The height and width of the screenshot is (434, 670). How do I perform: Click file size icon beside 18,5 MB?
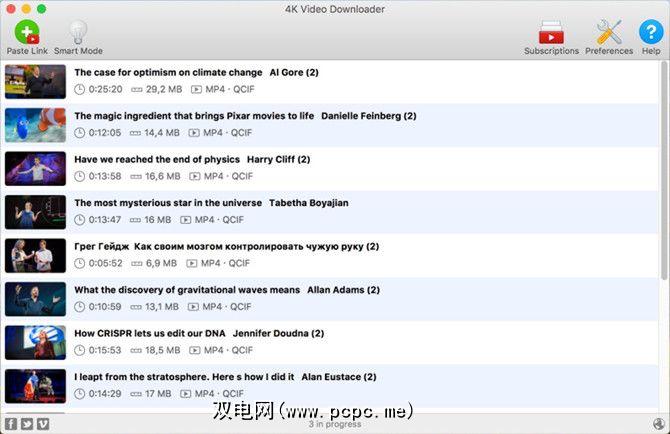click(x=136, y=351)
